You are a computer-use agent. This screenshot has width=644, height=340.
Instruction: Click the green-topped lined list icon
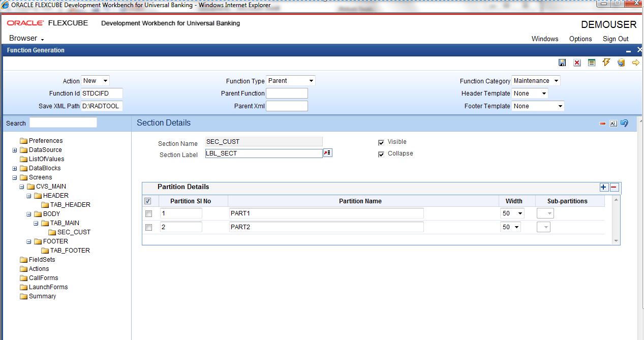point(592,63)
